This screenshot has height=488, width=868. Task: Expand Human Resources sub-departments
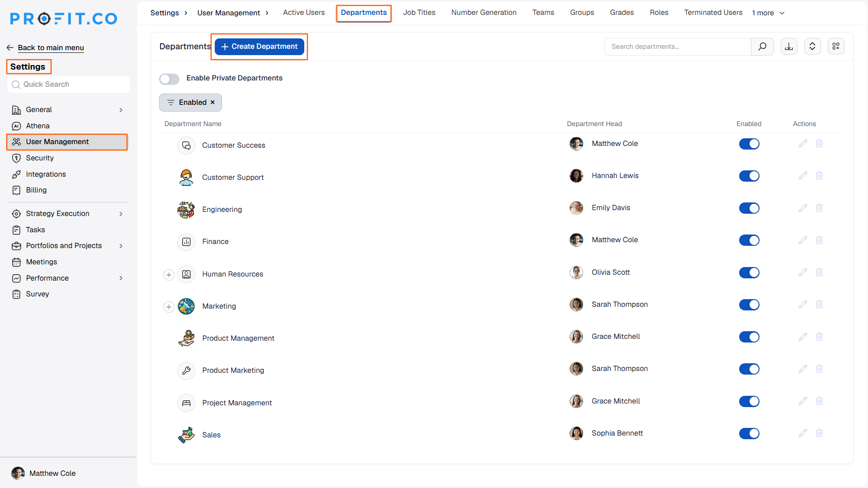[x=169, y=275]
